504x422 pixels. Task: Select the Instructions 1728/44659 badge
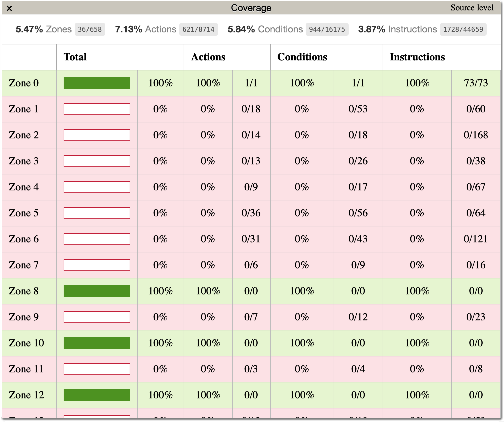coord(463,29)
